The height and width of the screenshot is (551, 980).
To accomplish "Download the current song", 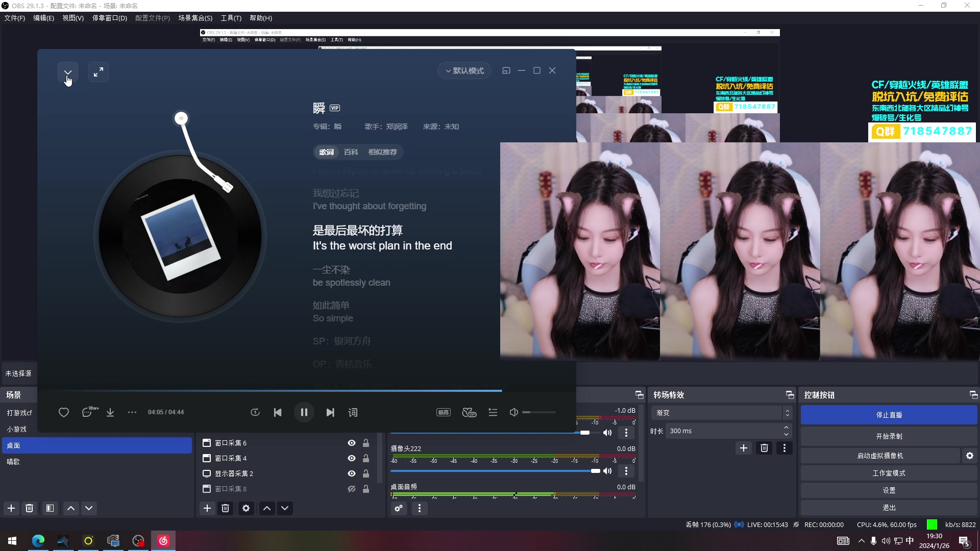I will click(110, 412).
